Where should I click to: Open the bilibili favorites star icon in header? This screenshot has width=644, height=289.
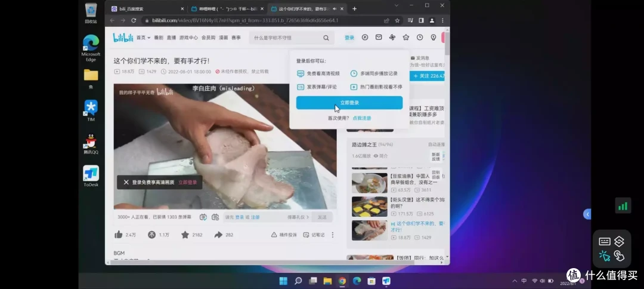406,38
